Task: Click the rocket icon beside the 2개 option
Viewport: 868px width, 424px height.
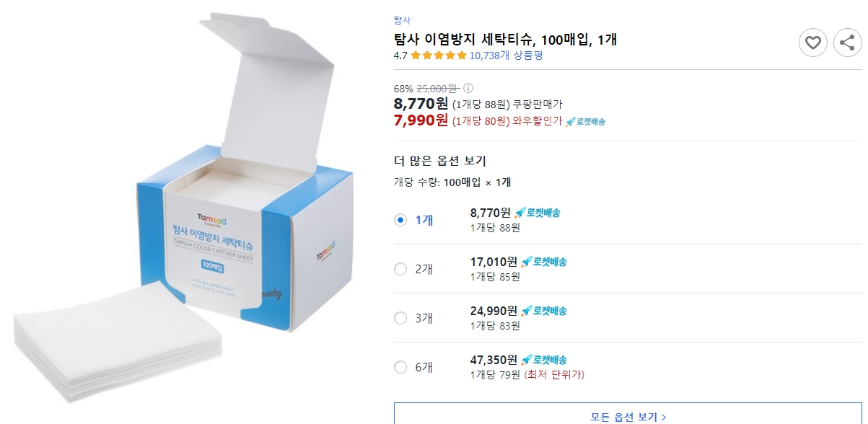Action: [527, 262]
